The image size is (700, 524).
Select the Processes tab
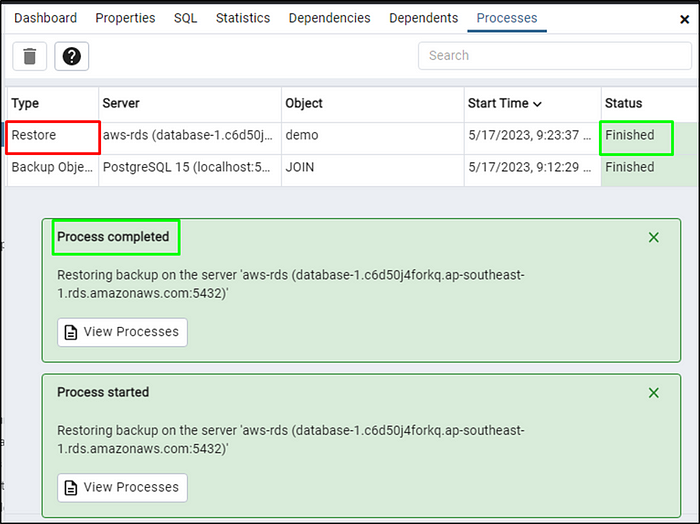507,18
